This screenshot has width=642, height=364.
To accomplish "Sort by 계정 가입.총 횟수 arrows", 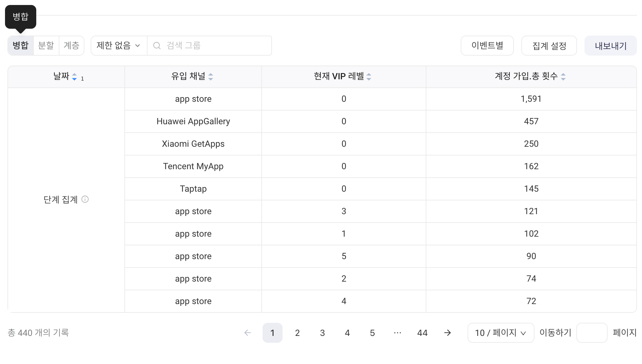I will [563, 76].
